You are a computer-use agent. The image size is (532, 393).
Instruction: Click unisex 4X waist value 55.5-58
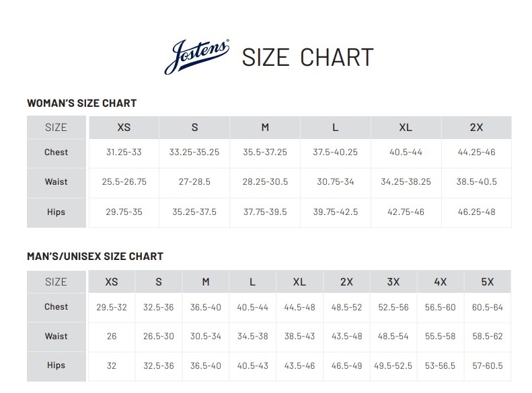[x=440, y=336]
